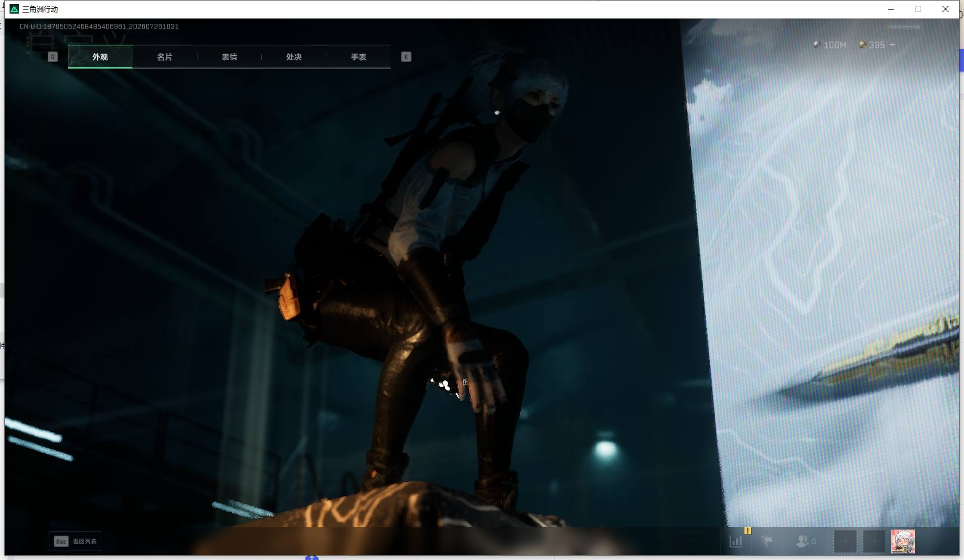Open the 表情 emote tab
Screen dimensions: 964x560
coord(229,57)
